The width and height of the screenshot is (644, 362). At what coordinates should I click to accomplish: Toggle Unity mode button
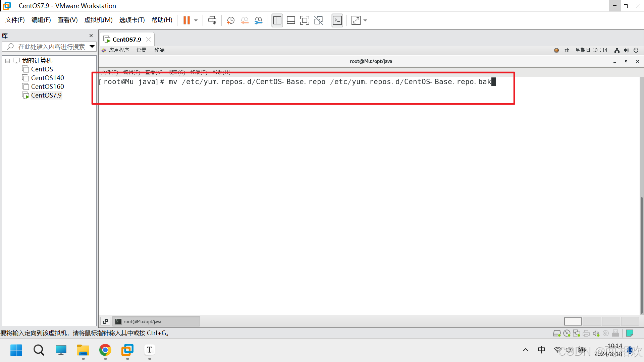click(318, 20)
